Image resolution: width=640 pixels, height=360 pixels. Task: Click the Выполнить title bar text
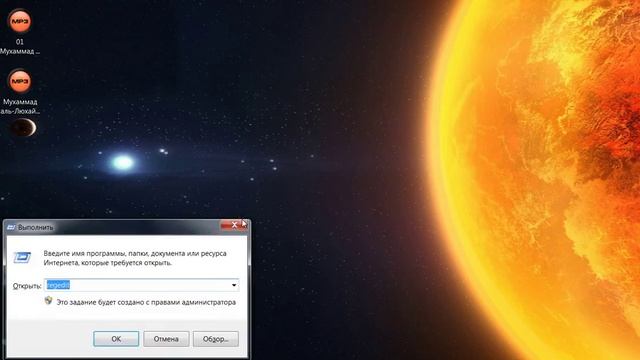coord(36,227)
